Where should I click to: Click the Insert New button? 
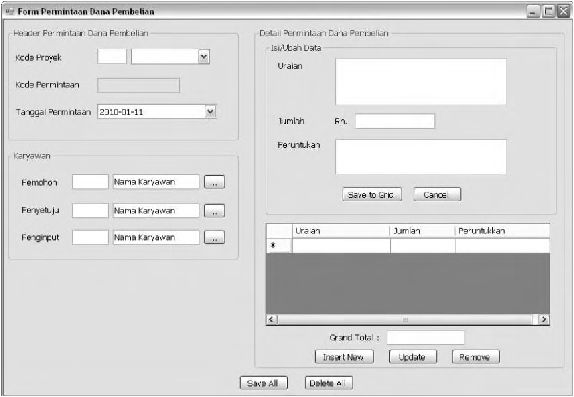coord(344,357)
